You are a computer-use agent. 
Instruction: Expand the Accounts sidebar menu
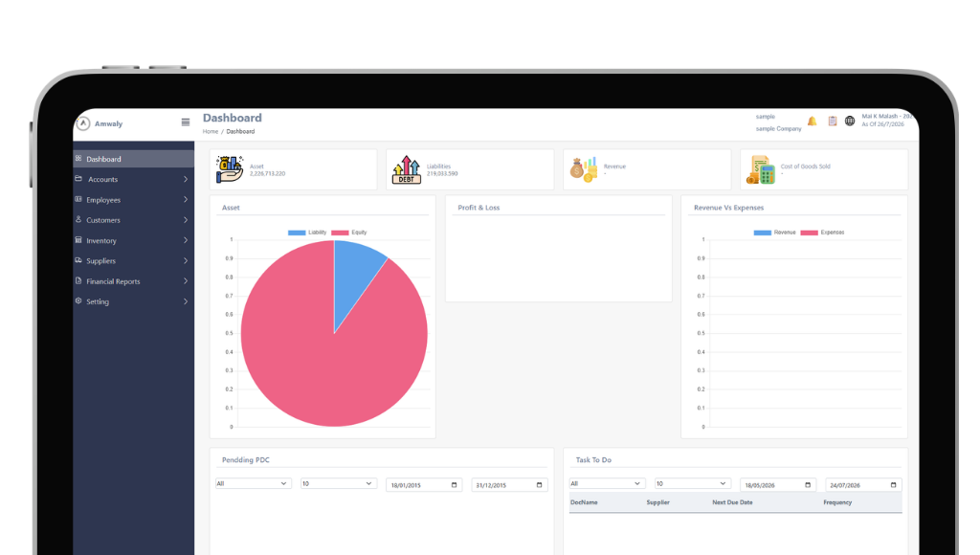(x=132, y=179)
